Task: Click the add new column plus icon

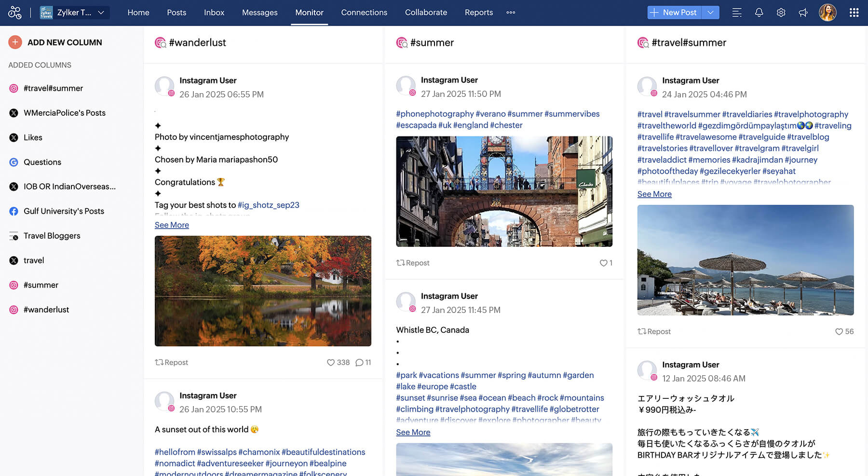Action: (x=15, y=42)
